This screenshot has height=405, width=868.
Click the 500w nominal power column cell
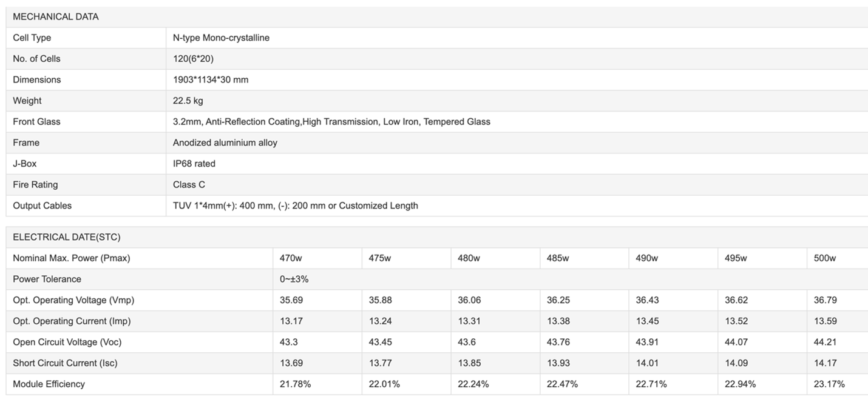(x=825, y=258)
